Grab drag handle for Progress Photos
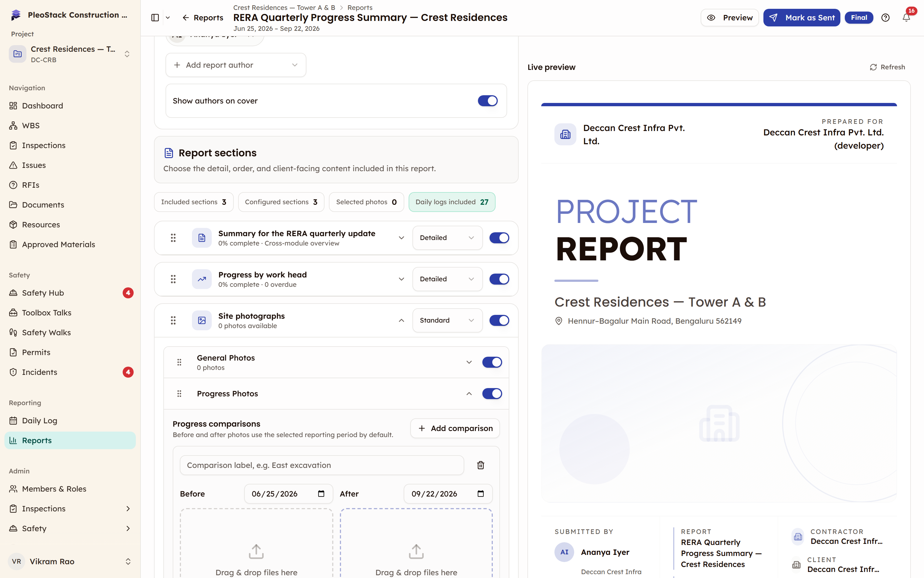This screenshot has width=924, height=578. 179,393
